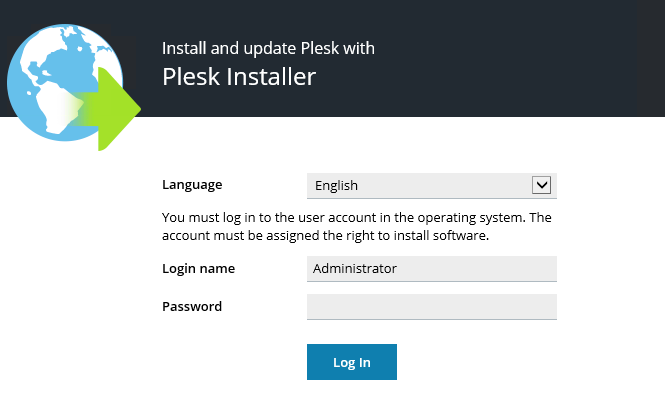Click the arrowhead tip of the green arrow
This screenshot has width=665, height=399.
pos(136,109)
